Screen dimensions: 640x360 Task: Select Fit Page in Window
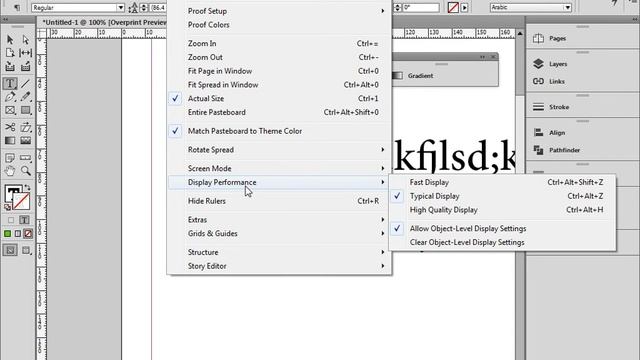(279, 71)
